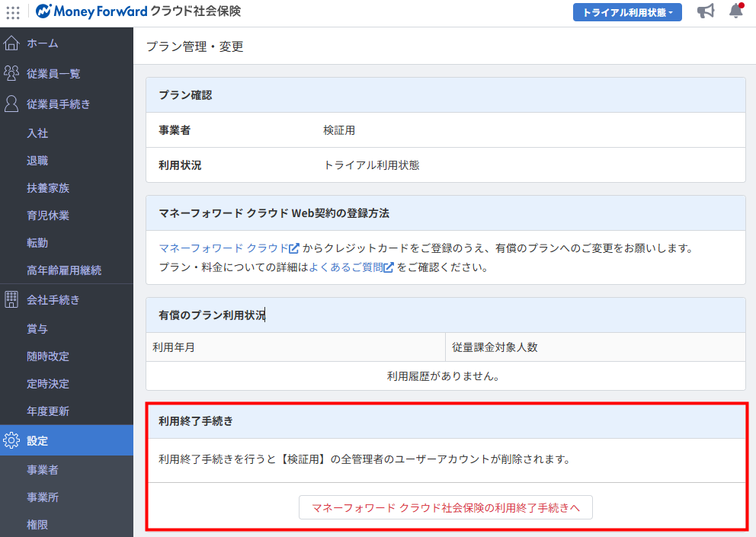Click the 従業員一覧 people icon

coord(11,73)
